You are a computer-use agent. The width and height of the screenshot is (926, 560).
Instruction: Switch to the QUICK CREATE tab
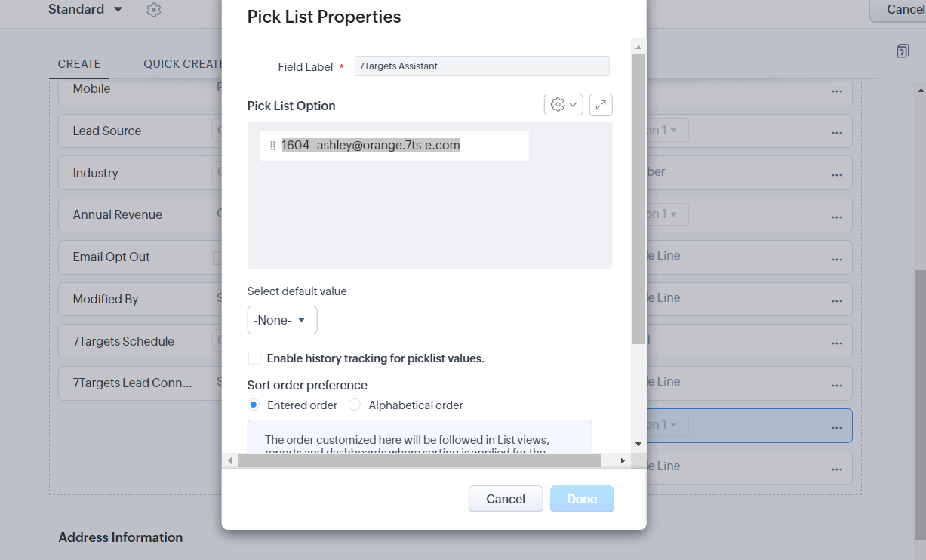coord(183,64)
